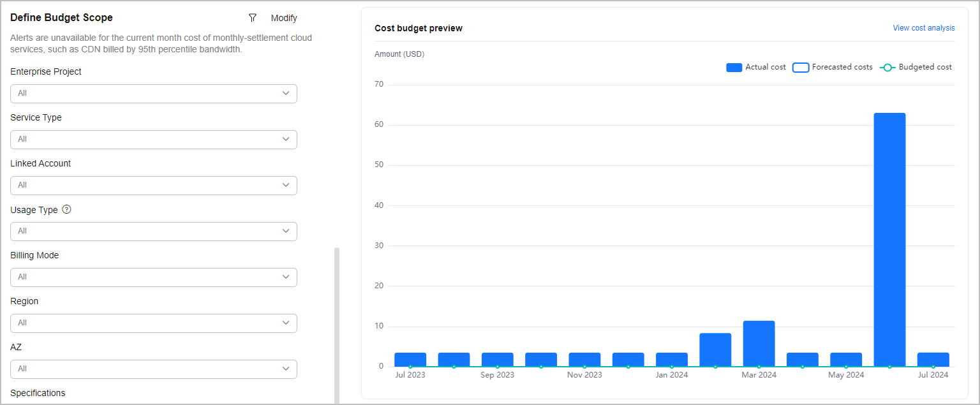Click the Define Budget Scope heading
980x405 pixels.
coord(61,18)
